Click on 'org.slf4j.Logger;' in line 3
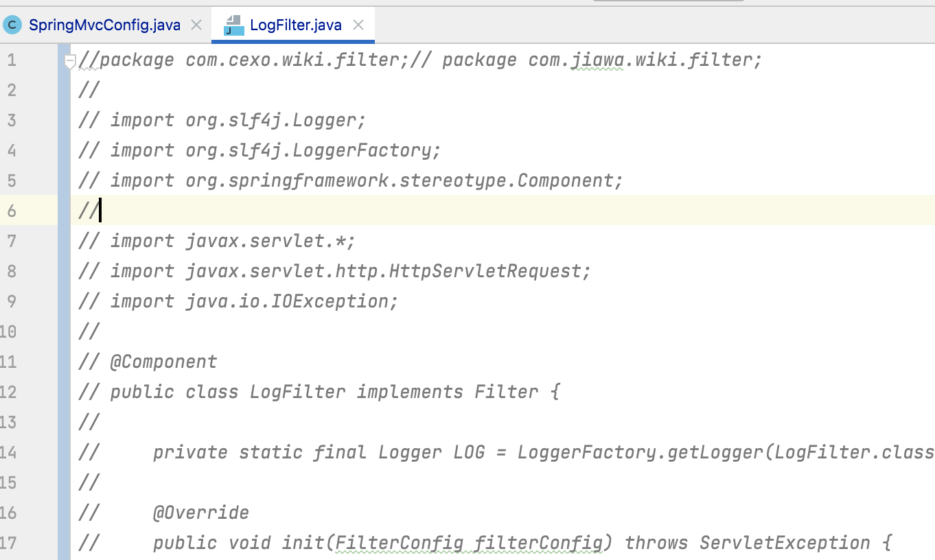 (276, 121)
